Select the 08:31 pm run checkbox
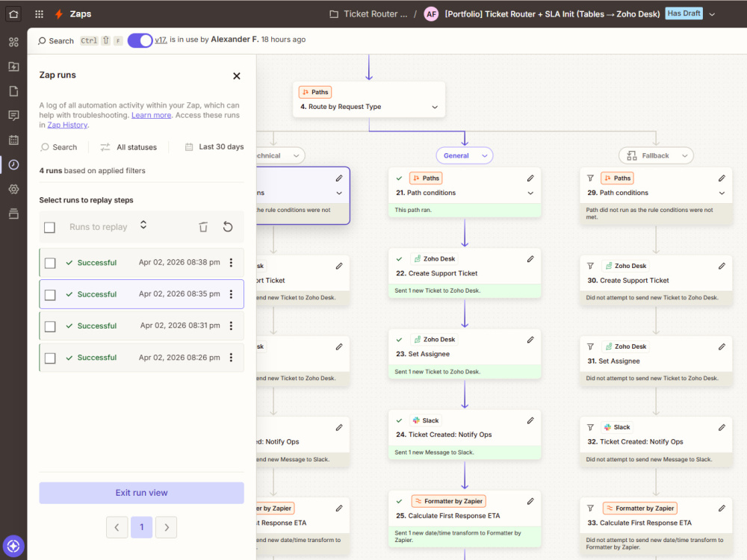This screenshot has width=747, height=560. [50, 326]
